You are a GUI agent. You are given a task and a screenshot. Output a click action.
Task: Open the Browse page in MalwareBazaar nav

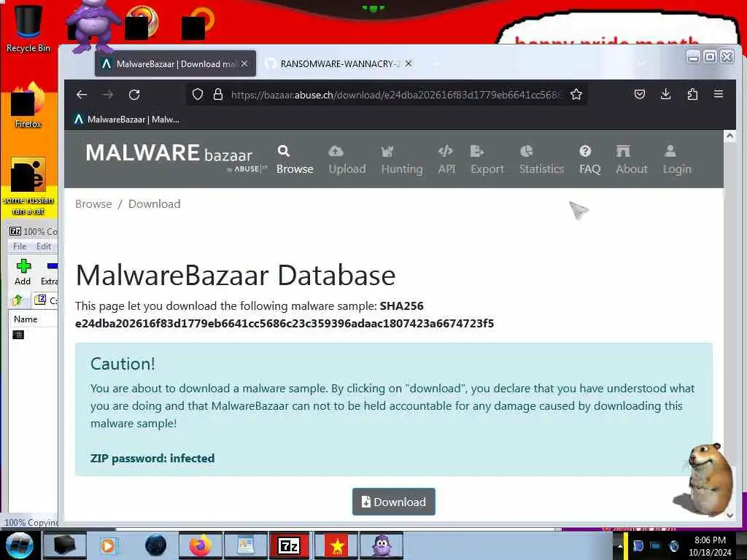click(295, 160)
